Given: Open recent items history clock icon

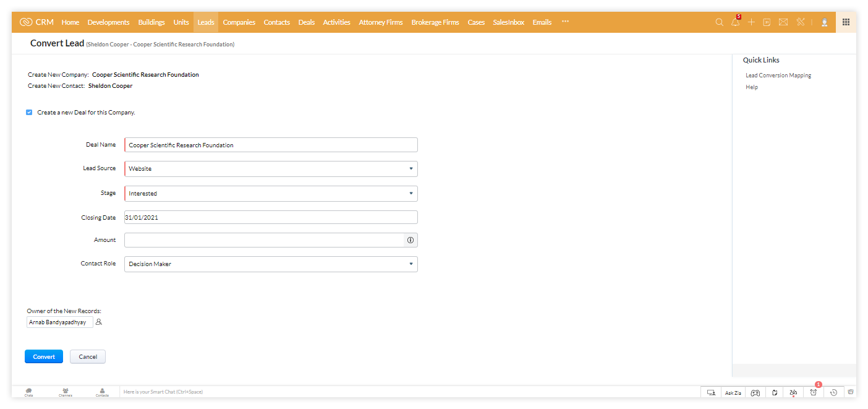Looking at the screenshot, I should (833, 392).
